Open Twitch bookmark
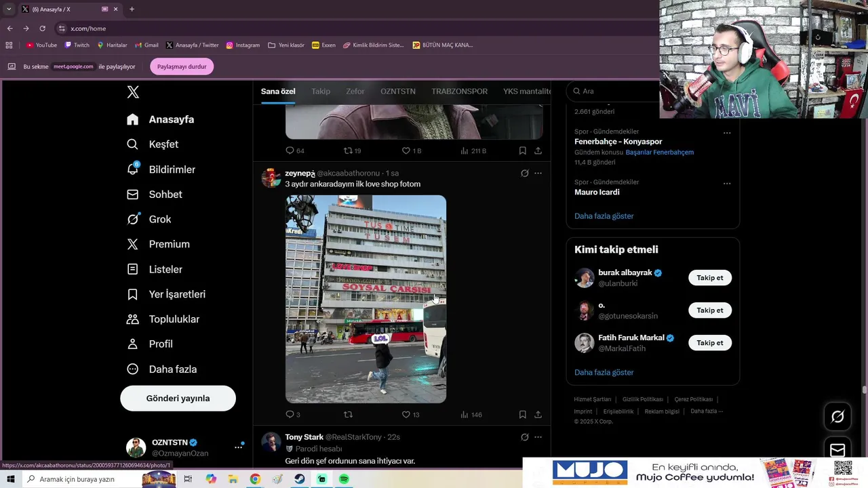The height and width of the screenshot is (488, 868). click(77, 45)
